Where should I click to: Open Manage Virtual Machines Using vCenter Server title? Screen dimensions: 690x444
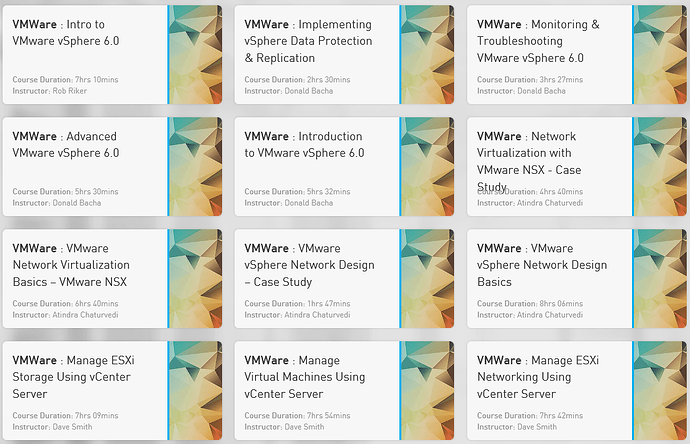tap(305, 377)
